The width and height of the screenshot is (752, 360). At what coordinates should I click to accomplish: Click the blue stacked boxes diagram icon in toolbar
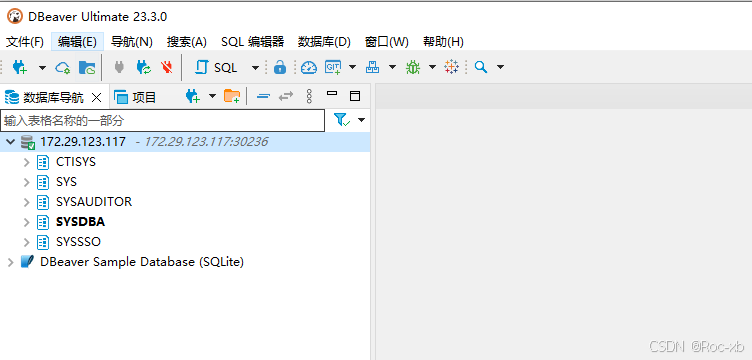(x=372, y=67)
